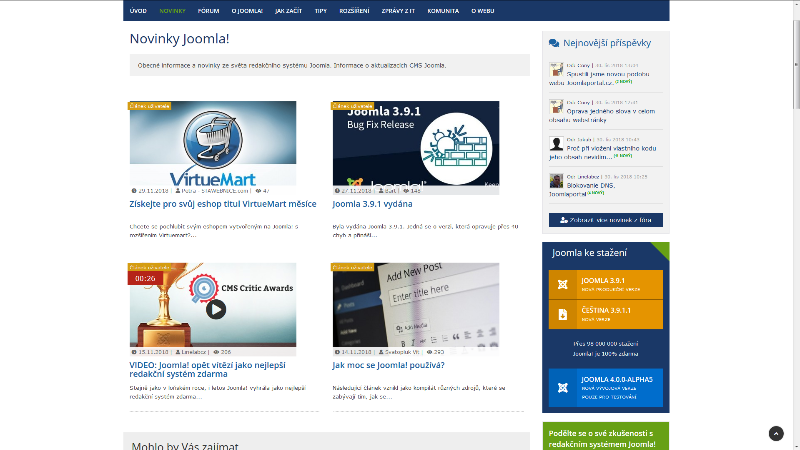This screenshot has width=800, height=450.
Task: Click the file download icon on the ČEŠTINA button
Action: (x=563, y=314)
